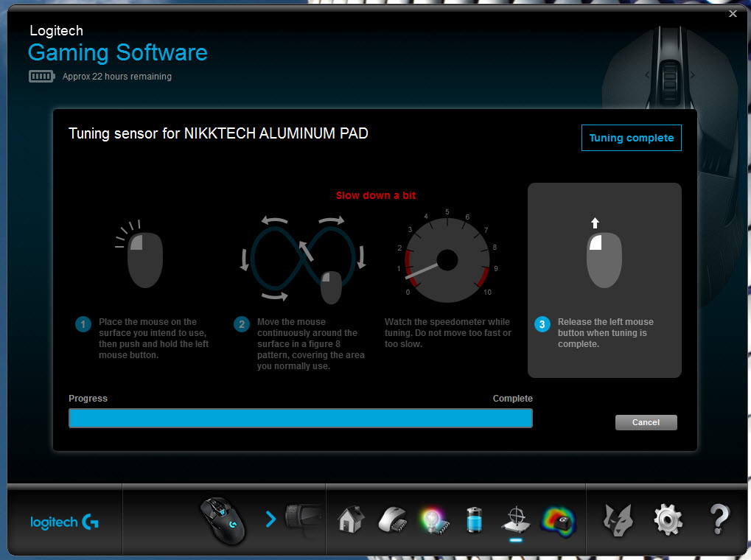
Task: Close the Logitech Gaming Software window
Action: [x=733, y=13]
